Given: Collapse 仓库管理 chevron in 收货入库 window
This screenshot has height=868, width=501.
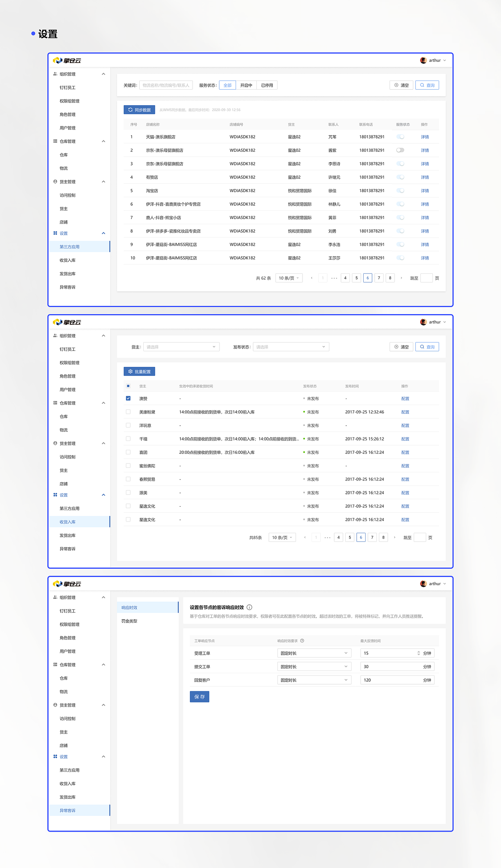Looking at the screenshot, I should (x=103, y=403).
